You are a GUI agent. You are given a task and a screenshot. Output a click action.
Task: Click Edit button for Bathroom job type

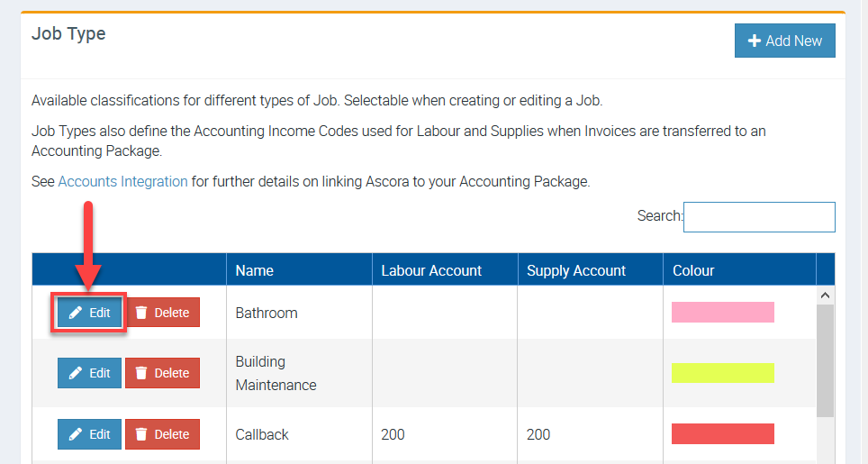pyautogui.click(x=89, y=313)
